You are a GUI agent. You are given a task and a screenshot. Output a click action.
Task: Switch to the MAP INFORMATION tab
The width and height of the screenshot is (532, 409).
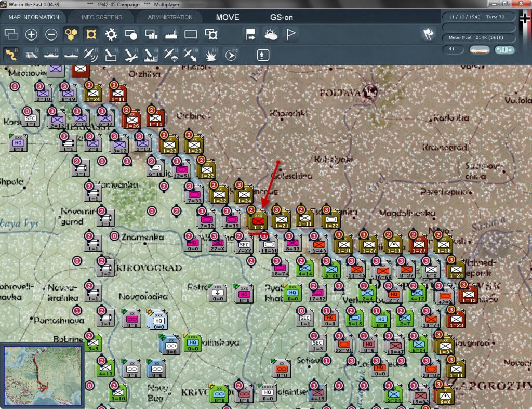click(x=34, y=17)
